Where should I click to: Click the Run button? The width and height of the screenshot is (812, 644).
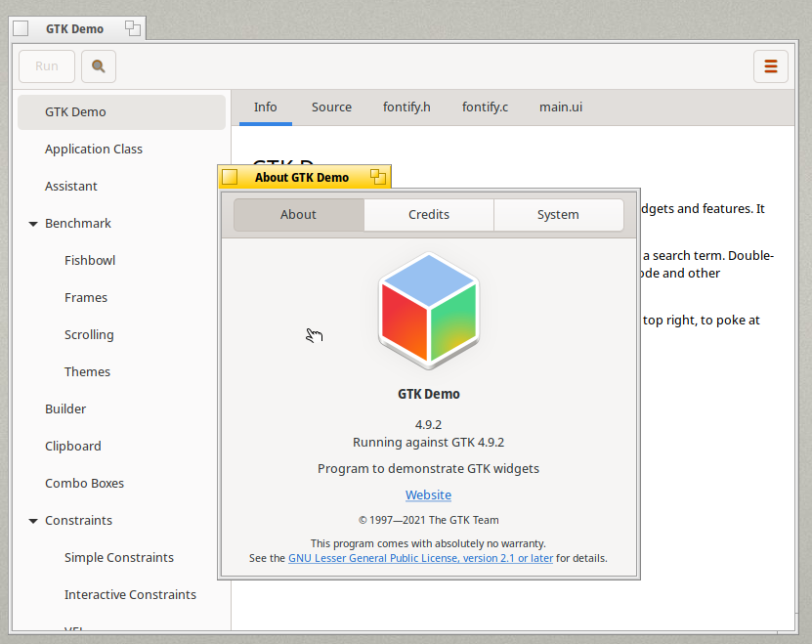pos(47,66)
